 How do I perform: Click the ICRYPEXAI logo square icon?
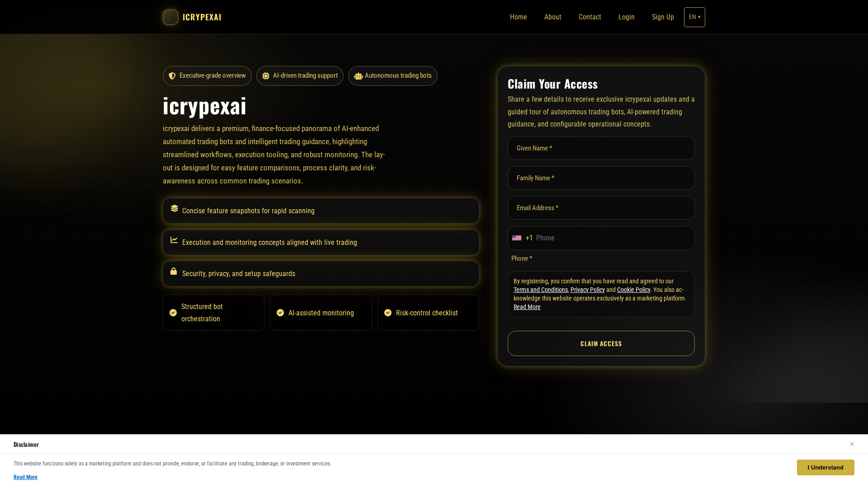click(170, 17)
